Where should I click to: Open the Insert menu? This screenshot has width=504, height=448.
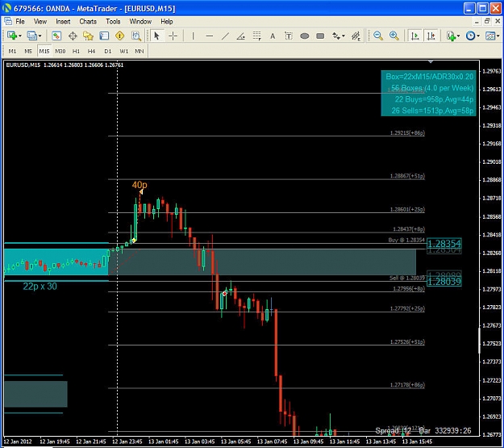[63, 22]
